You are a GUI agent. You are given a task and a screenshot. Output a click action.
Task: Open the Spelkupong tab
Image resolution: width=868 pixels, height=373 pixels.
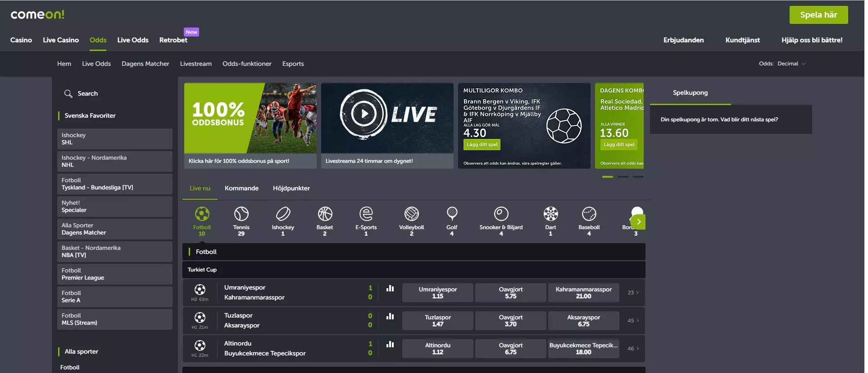tap(690, 92)
